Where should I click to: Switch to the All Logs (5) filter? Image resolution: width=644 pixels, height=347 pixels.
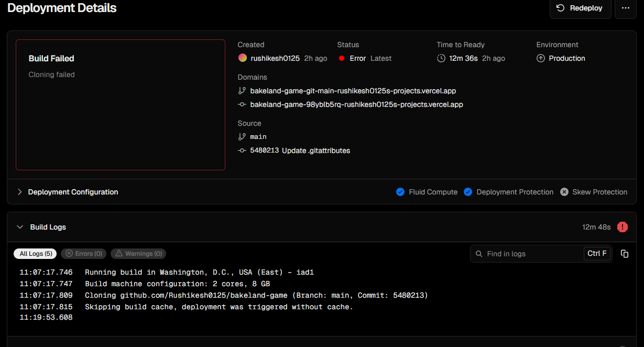(36, 254)
